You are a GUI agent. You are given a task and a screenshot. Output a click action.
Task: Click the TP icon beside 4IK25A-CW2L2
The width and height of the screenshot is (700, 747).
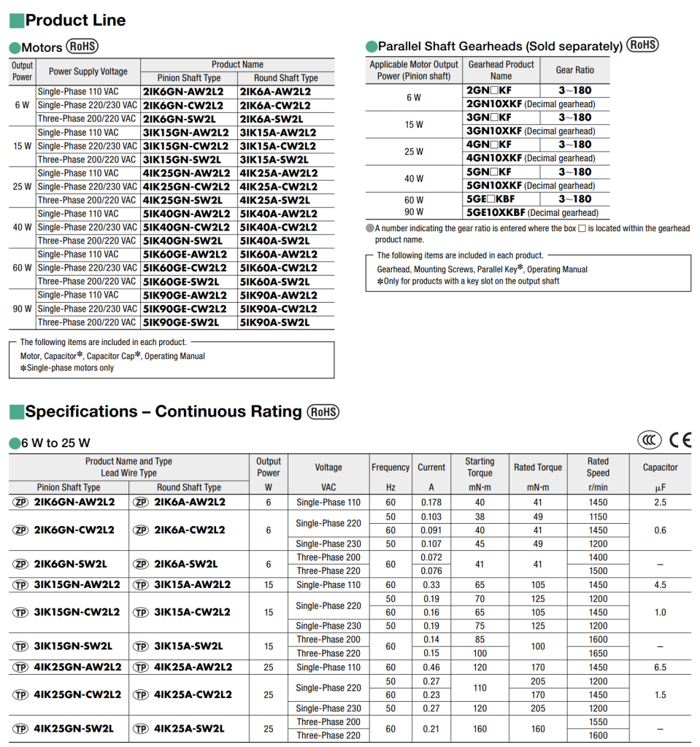(141, 694)
